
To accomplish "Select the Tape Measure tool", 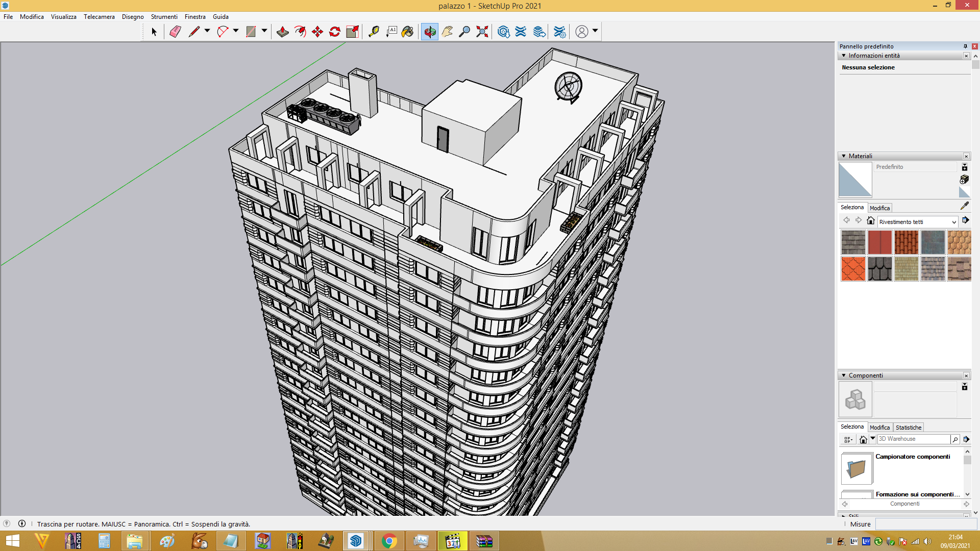I will [x=374, y=32].
